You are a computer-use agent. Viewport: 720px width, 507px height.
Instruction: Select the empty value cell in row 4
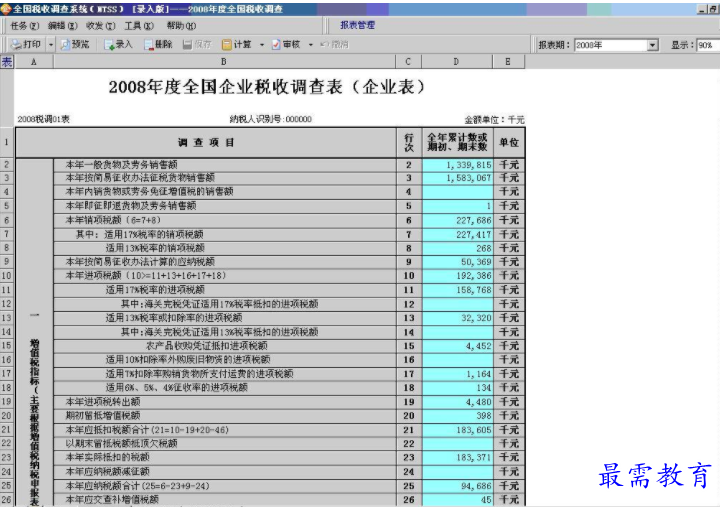tap(457, 192)
